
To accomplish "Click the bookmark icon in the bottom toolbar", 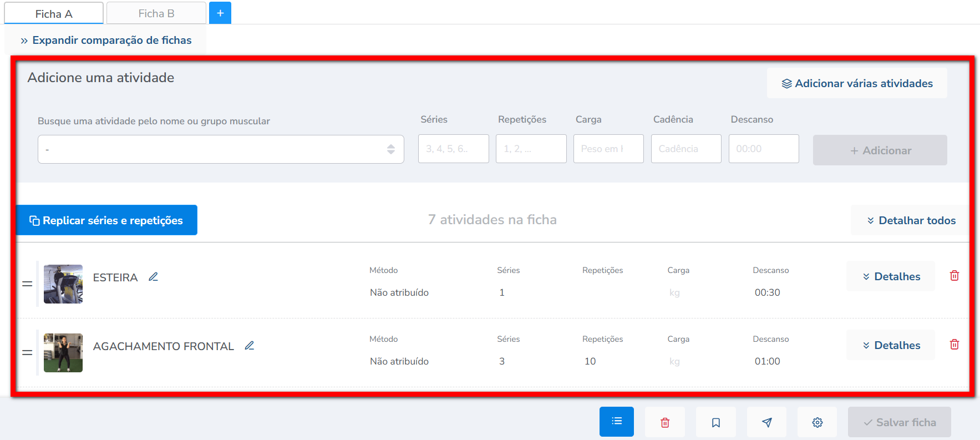I will pyautogui.click(x=715, y=422).
